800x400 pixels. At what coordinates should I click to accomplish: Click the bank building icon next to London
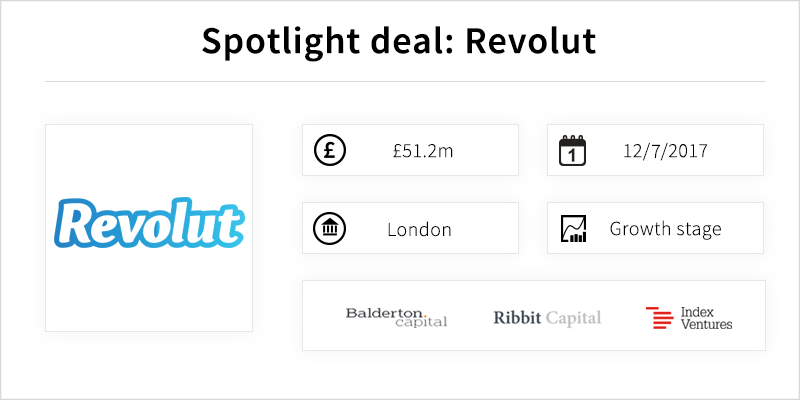[330, 228]
